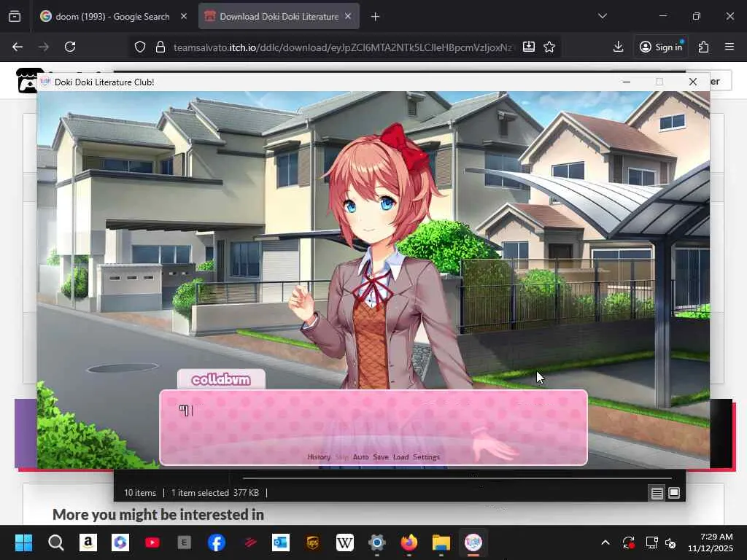Click the itch.io logo on the page
The height and width of the screenshot is (560, 747).
[26, 80]
